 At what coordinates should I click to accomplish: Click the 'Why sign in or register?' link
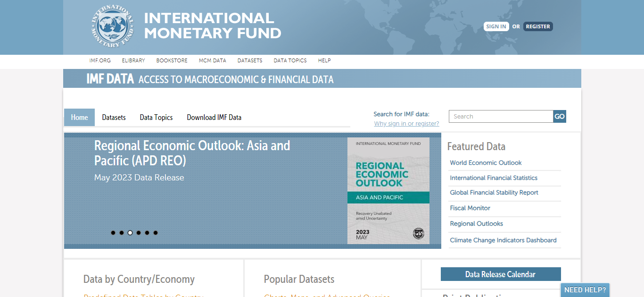point(406,124)
